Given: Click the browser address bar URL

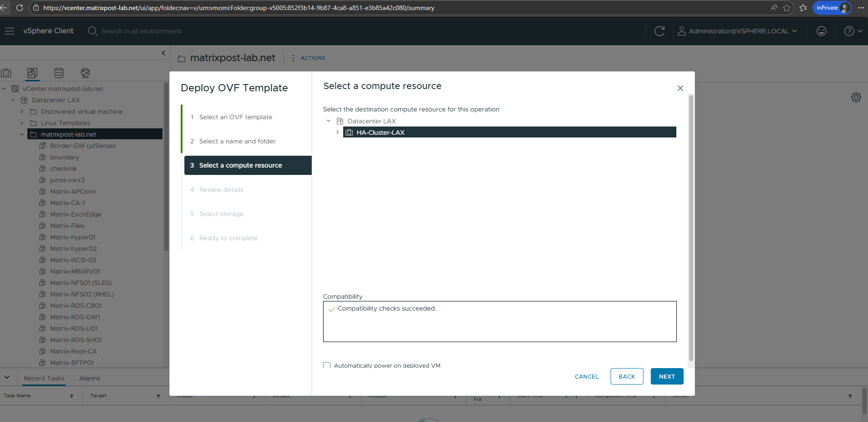Looking at the screenshot, I should click(239, 8).
